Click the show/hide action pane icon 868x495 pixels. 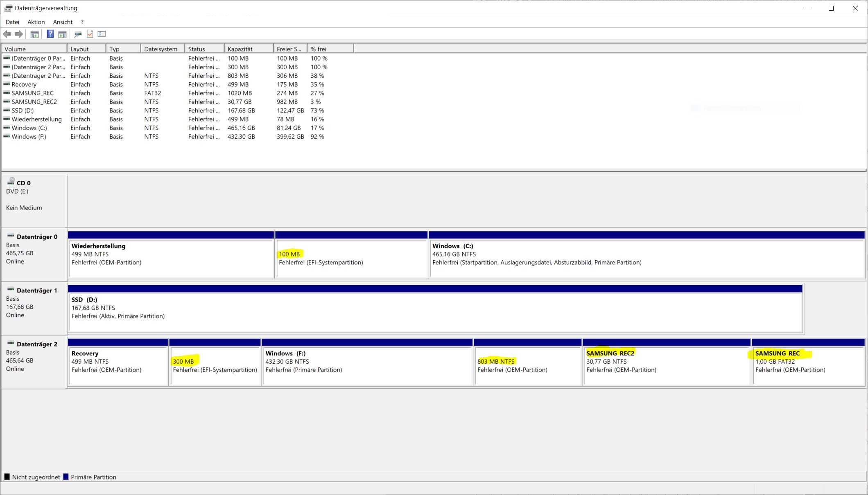pos(62,34)
